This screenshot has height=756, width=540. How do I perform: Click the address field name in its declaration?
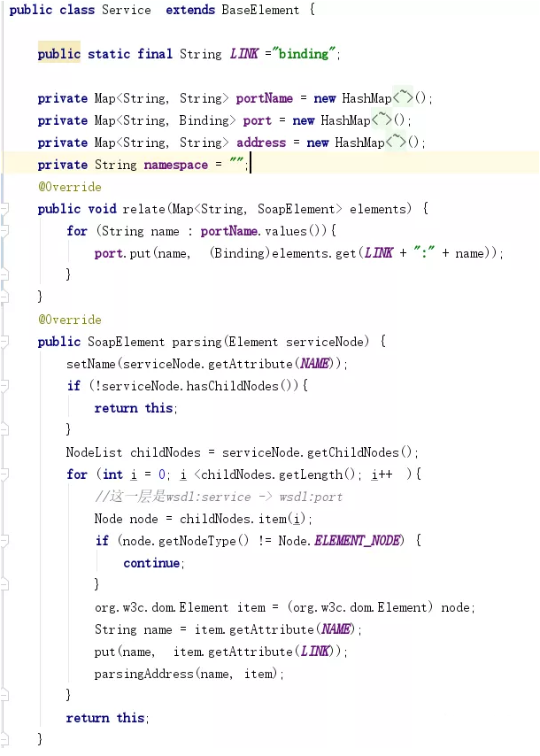(x=261, y=143)
